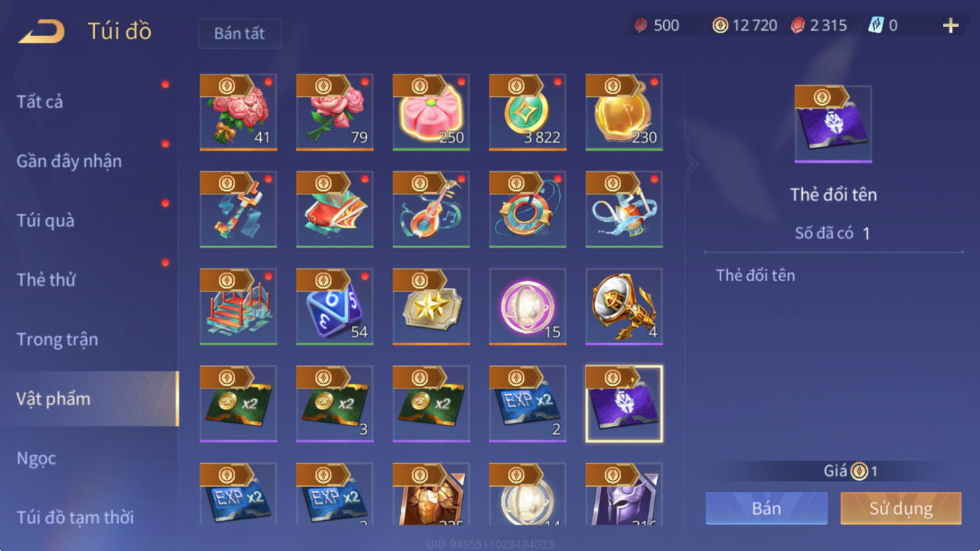
Task: Select the green jade coin item 3 822
Action: [528, 112]
